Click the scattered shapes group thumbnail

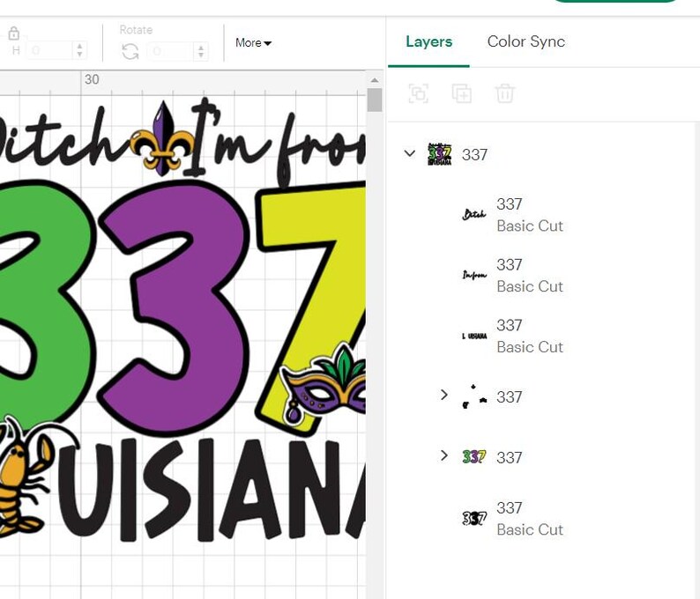(x=473, y=396)
